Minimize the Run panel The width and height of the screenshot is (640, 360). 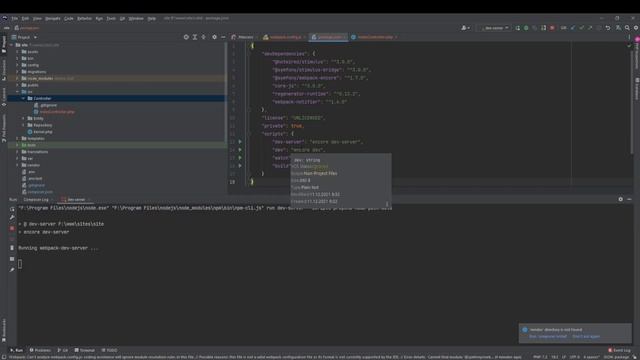[x=629, y=199]
